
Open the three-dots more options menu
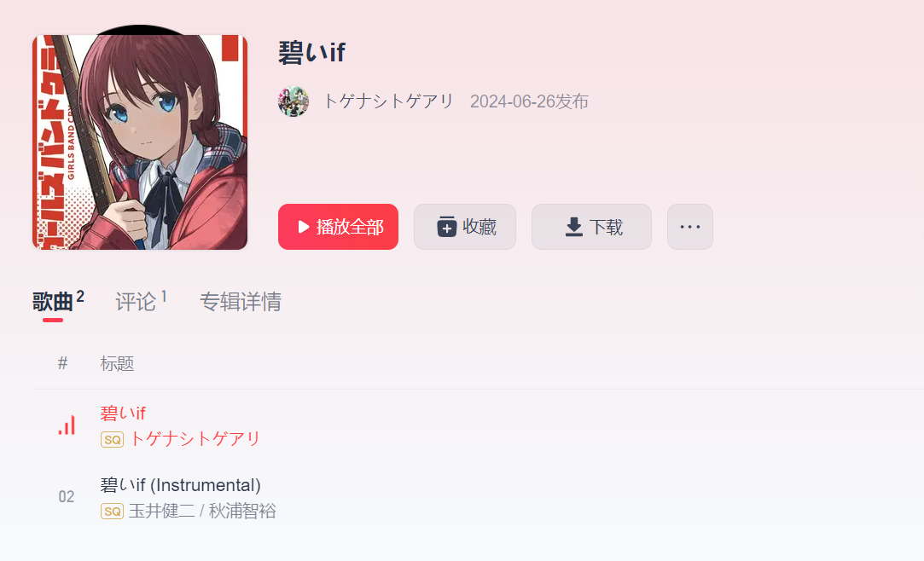690,227
